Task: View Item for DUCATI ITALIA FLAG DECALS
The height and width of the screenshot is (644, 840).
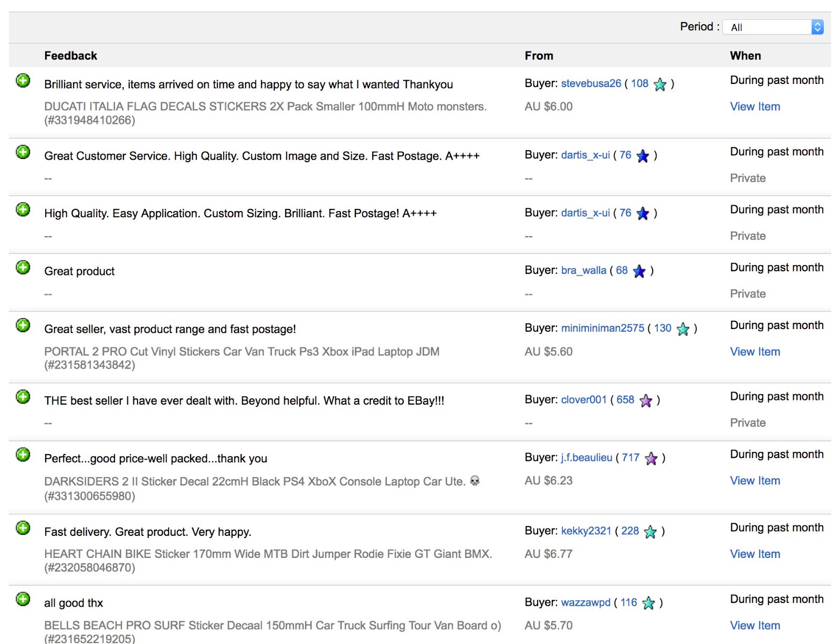Action: pos(755,107)
